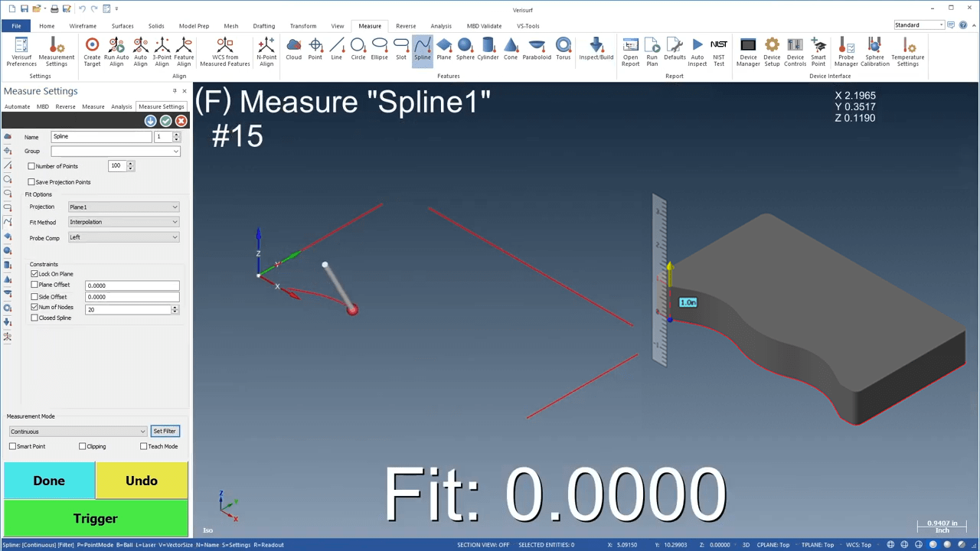Screen dimensions: 980x551
Task: Enable Side Offset checkbox
Action: click(34, 297)
